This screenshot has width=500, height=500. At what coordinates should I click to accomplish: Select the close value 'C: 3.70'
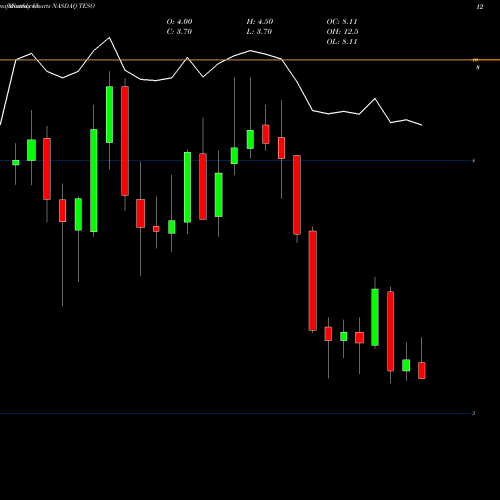click(179, 32)
